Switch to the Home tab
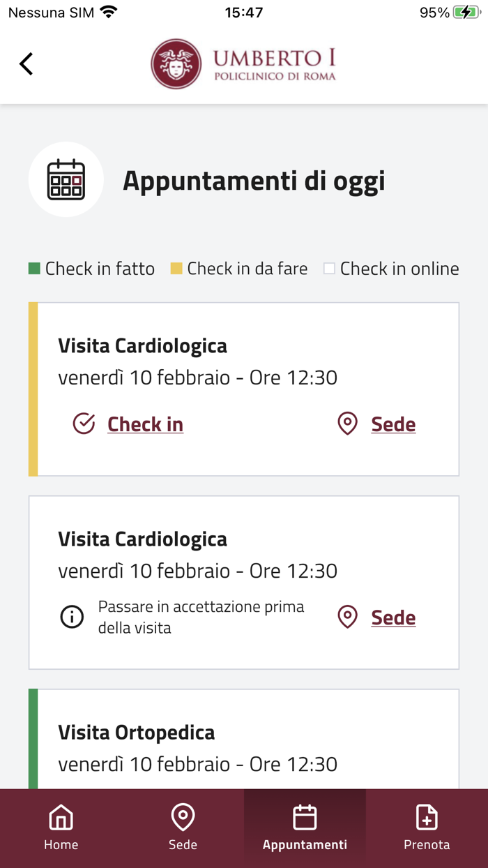Viewport: 488px width, 868px height. point(61,827)
